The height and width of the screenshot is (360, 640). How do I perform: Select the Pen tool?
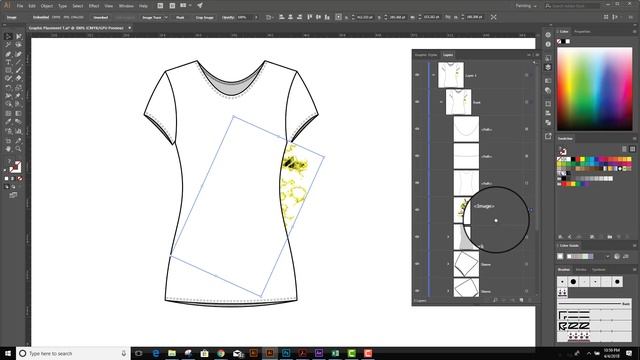[8, 54]
